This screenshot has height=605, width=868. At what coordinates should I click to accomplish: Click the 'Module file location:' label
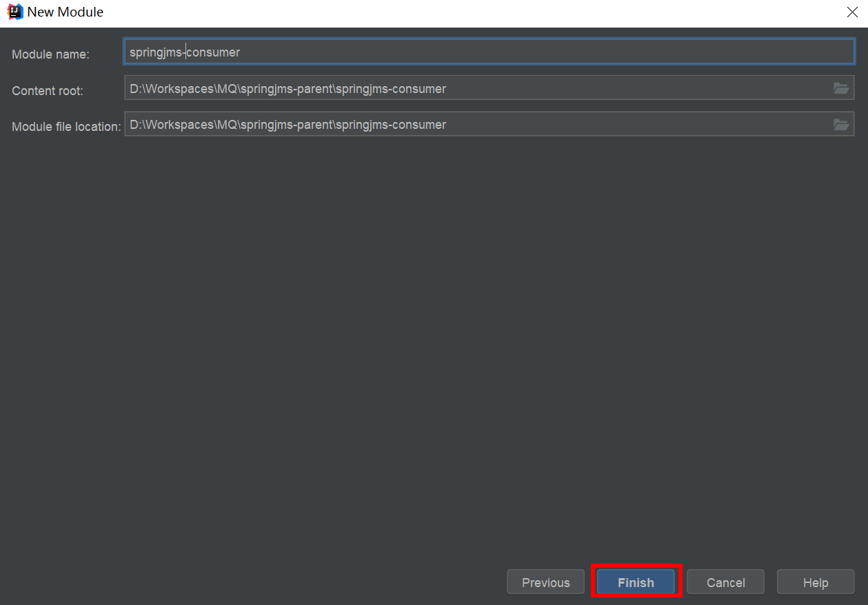pyautogui.click(x=66, y=127)
